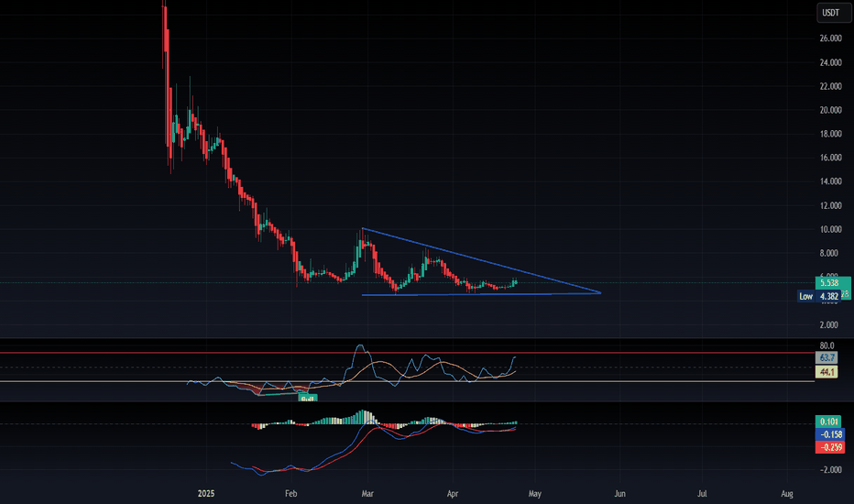
Task: Select the horizontal blue support line
Action: click(481, 294)
